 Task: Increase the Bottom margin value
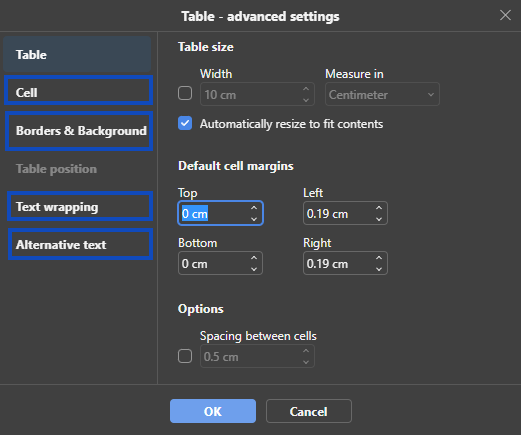coord(254,258)
